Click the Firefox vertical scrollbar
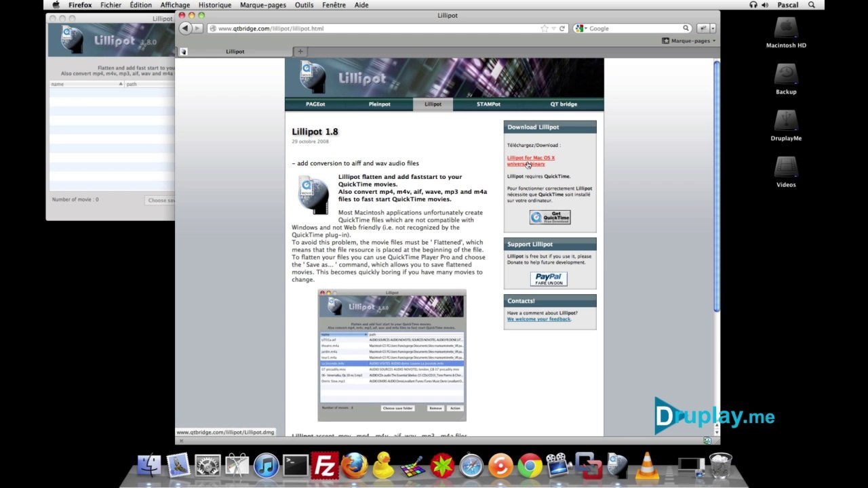The image size is (868, 488). tap(717, 187)
